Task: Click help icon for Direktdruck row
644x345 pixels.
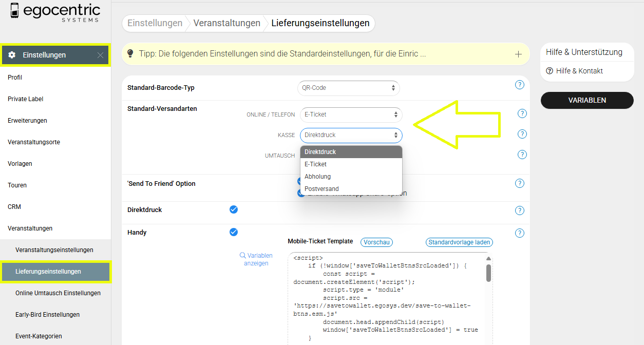Action: 519,210
